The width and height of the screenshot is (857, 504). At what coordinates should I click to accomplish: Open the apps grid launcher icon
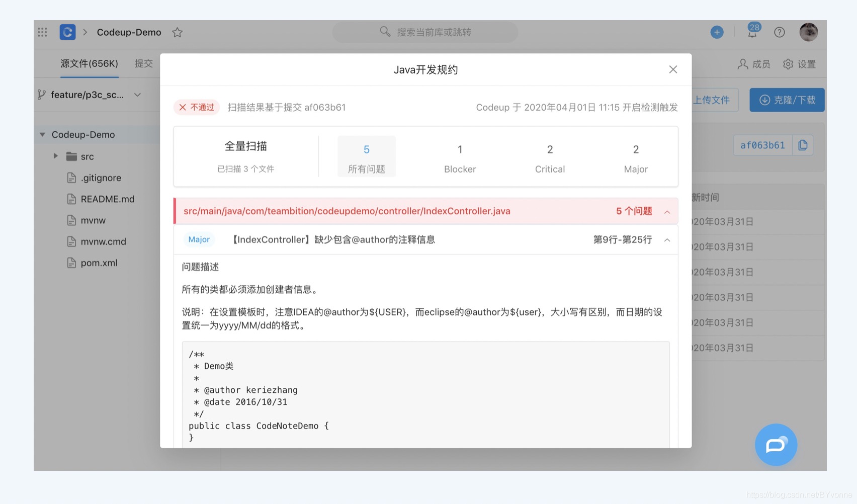click(42, 32)
